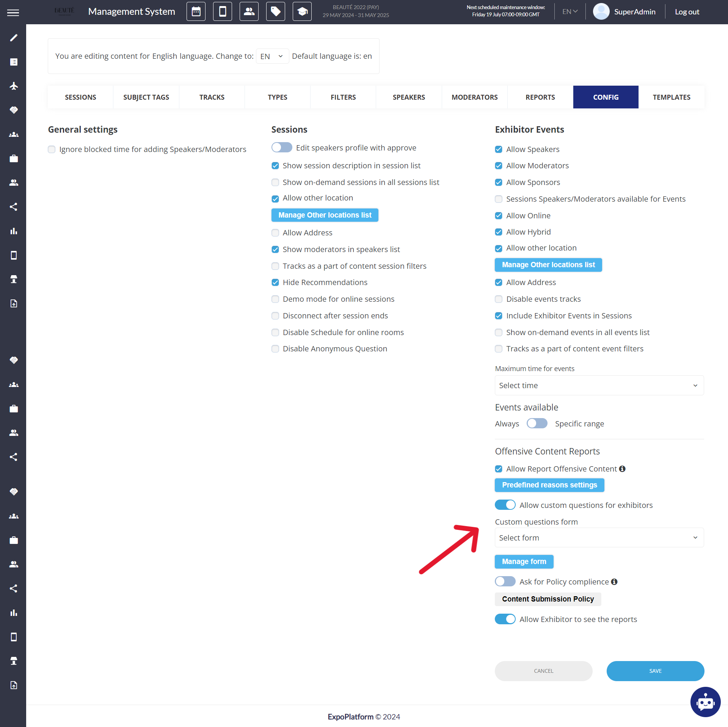Uncheck Show moderators in speakers list
This screenshot has height=727, width=728.
tap(275, 249)
